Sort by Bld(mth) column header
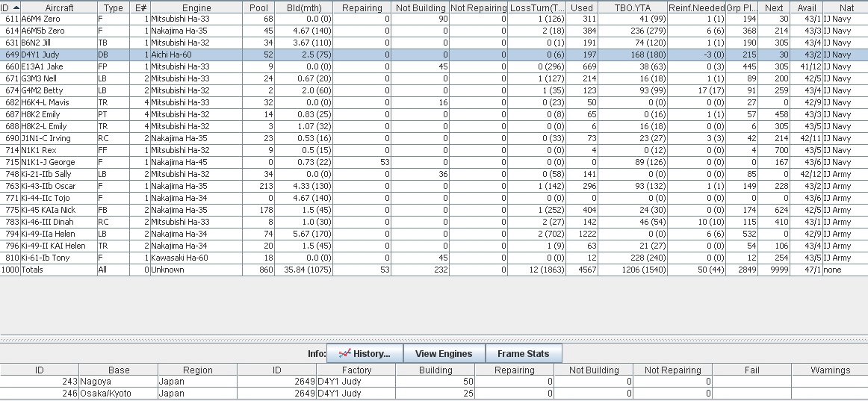The height and width of the screenshot is (401, 868). coord(304,7)
